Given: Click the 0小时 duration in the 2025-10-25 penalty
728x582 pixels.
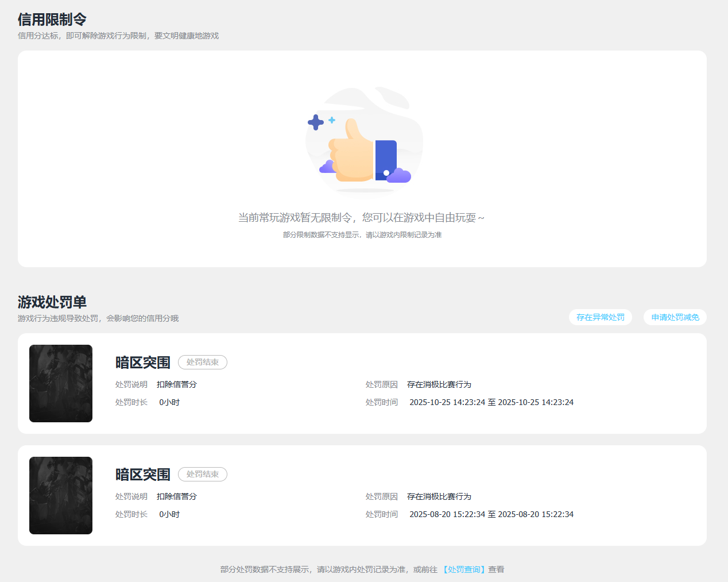Looking at the screenshot, I should [x=169, y=402].
